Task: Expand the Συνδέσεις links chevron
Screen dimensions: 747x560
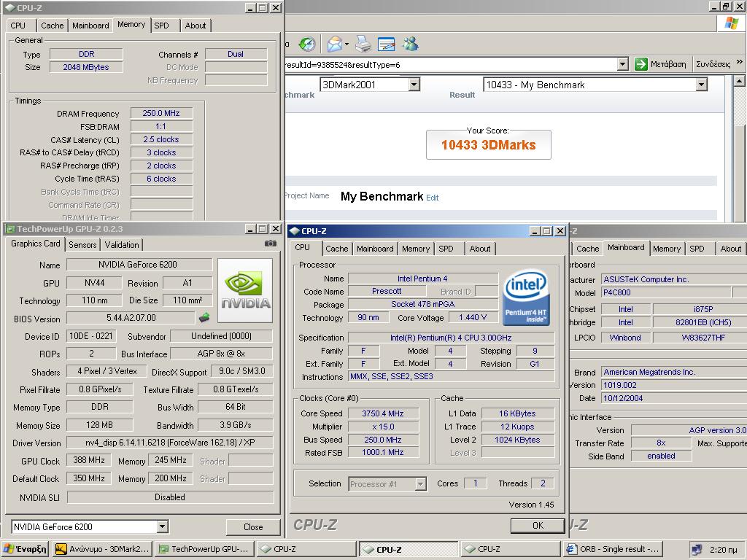Action: pos(740,62)
